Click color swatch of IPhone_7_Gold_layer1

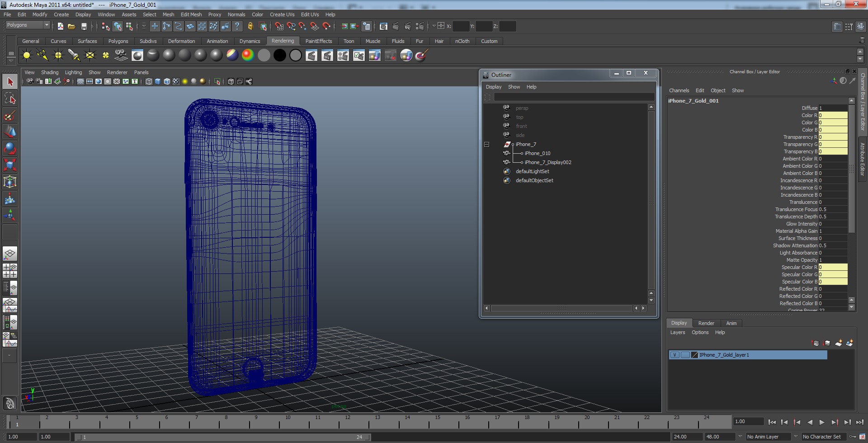pyautogui.click(x=695, y=355)
